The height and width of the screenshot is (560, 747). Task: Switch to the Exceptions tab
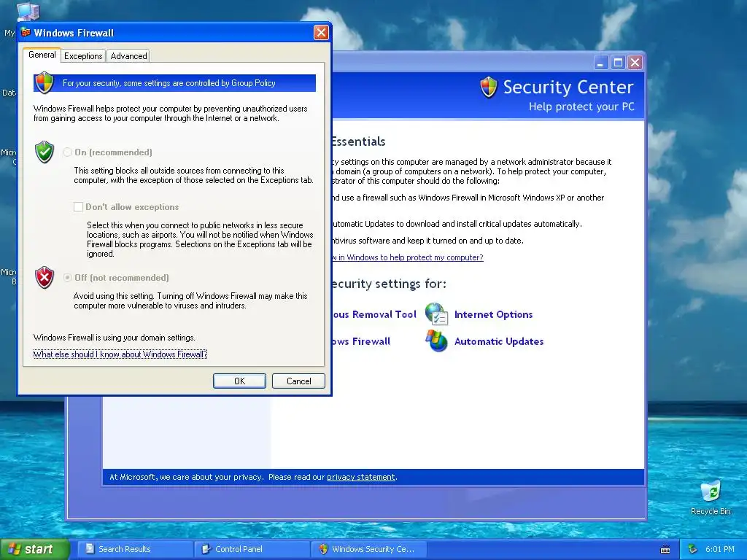83,55
